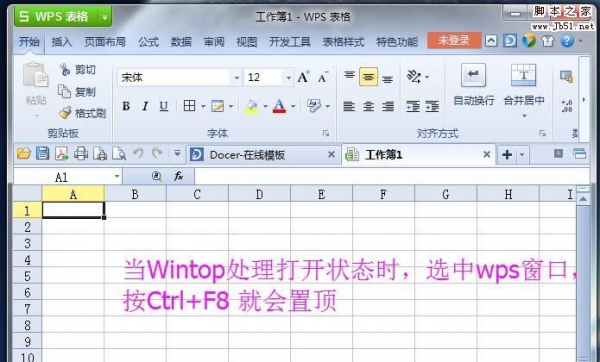The image size is (600, 362).
Task: Align text to top
Action: (349, 76)
